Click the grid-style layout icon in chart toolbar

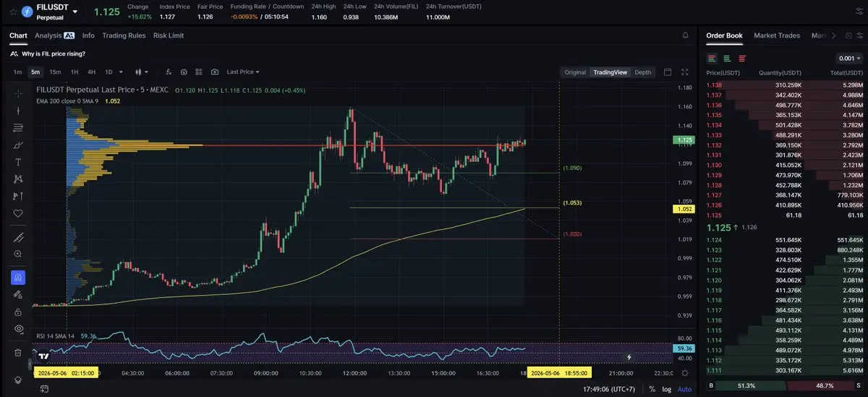(x=199, y=72)
